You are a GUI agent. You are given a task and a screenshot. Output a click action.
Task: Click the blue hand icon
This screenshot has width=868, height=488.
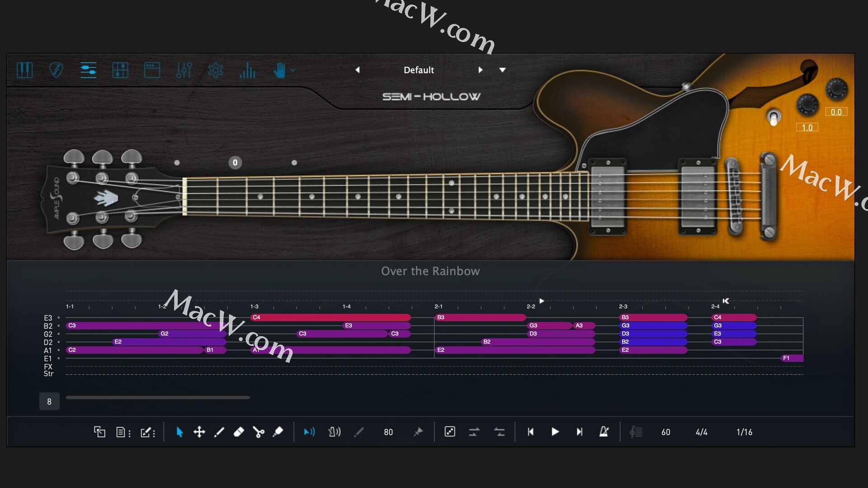(x=280, y=70)
